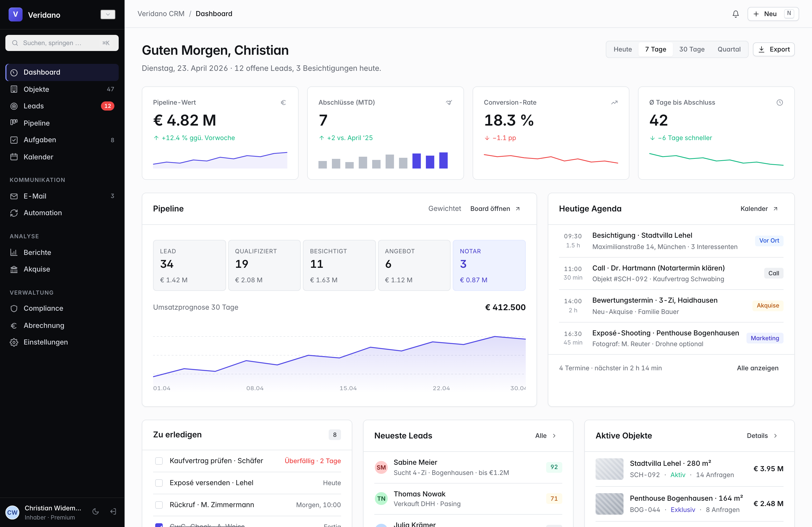Open Objekte in the sidebar
Image resolution: width=812 pixels, height=527 pixels.
[x=62, y=89]
